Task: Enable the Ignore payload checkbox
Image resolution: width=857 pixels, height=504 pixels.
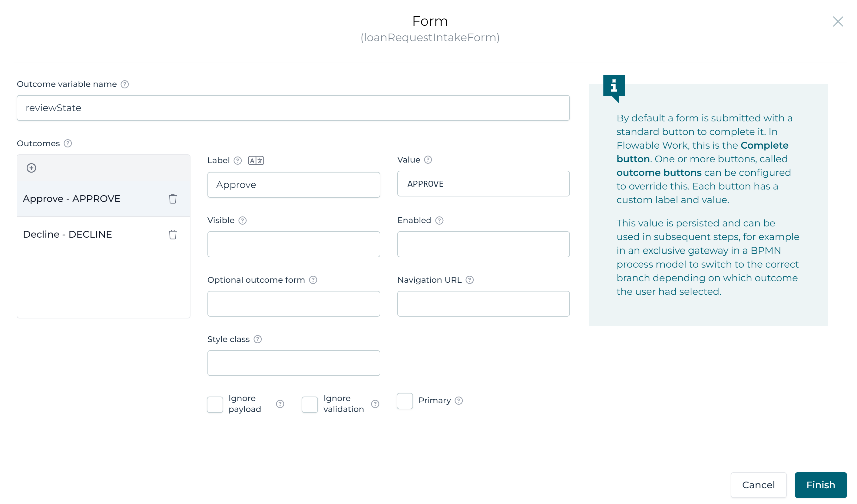Action: (215, 404)
